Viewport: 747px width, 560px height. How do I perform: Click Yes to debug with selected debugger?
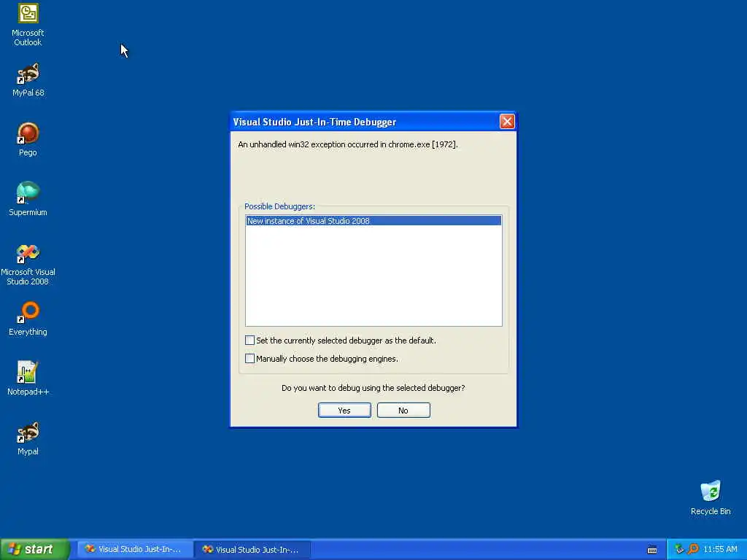click(x=344, y=411)
